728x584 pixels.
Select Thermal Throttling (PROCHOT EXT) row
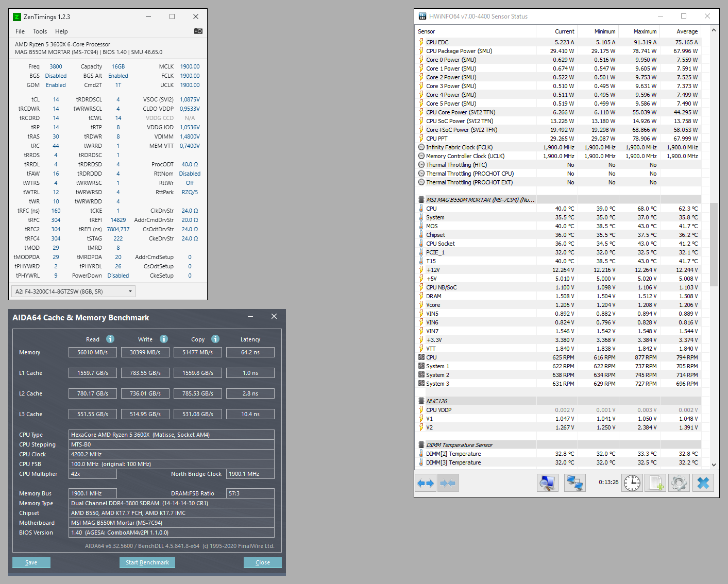click(x=558, y=182)
